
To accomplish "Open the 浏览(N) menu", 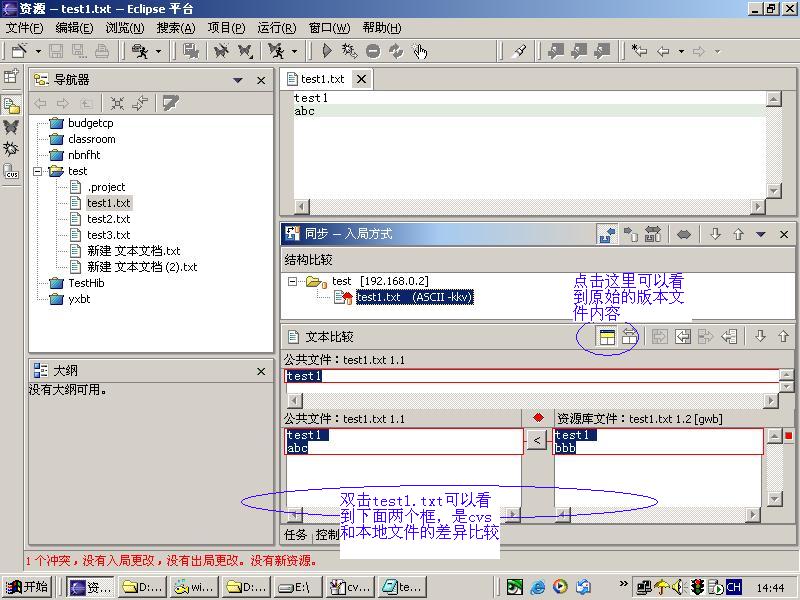I will coord(125,28).
